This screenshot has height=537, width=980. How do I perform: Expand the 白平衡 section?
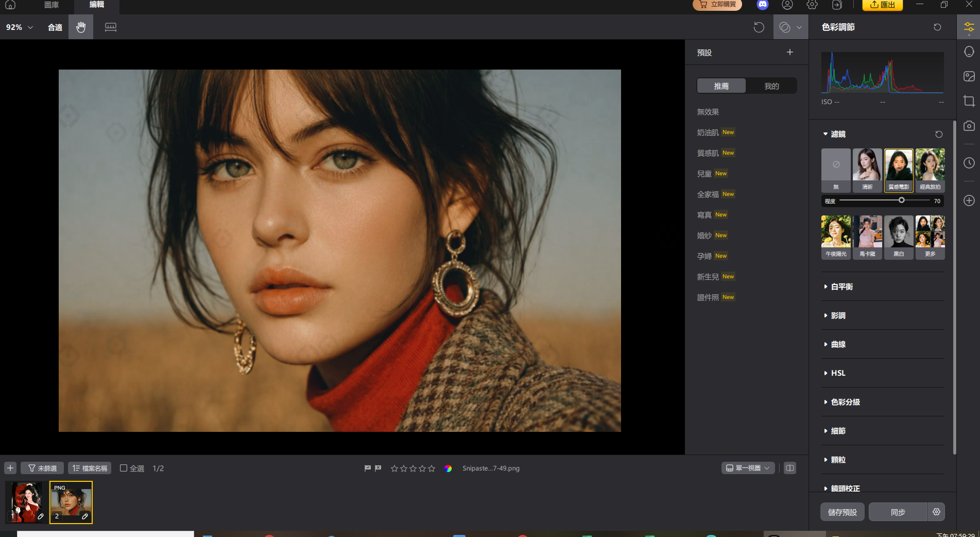tap(841, 287)
